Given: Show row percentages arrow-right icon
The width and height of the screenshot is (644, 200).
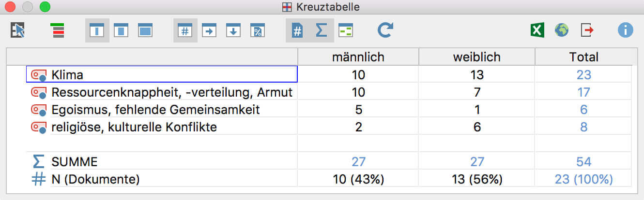Looking at the screenshot, I should (209, 30).
